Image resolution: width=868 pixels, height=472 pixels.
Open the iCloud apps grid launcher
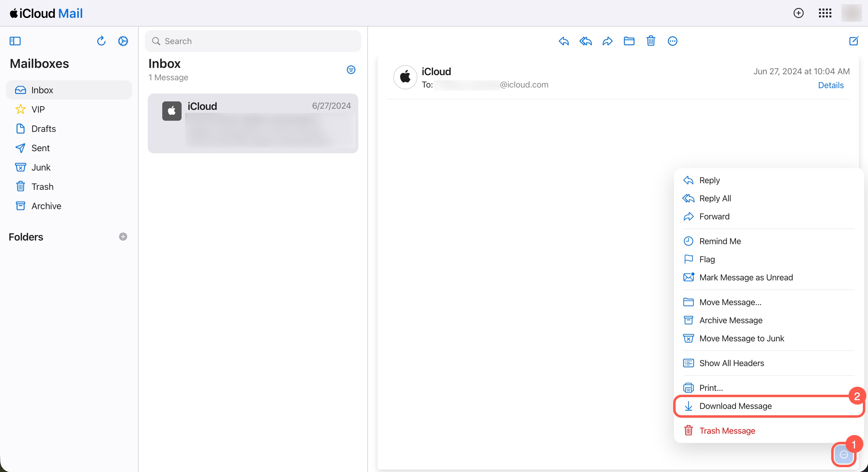[825, 13]
